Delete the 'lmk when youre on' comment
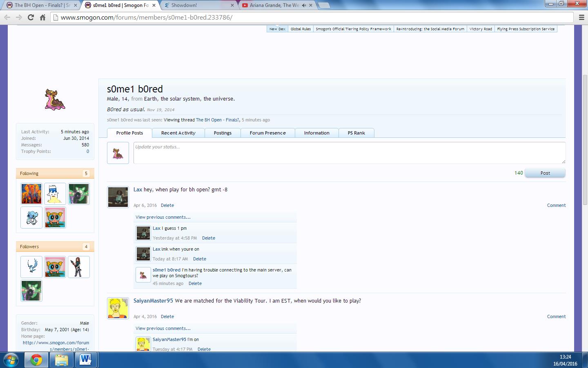588x368 pixels. click(x=199, y=259)
